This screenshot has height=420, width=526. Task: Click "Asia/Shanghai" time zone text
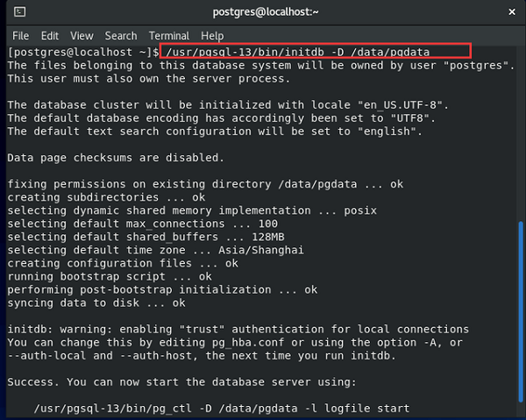point(261,250)
